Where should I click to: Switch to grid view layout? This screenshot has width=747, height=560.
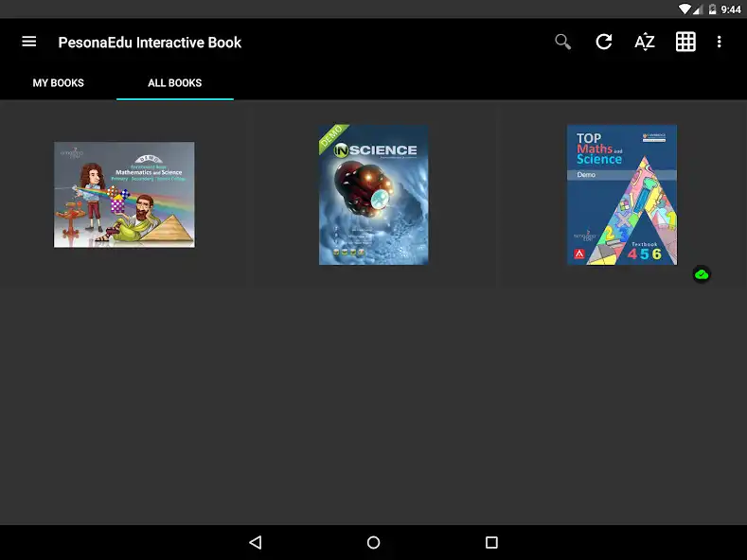pyautogui.click(x=685, y=42)
